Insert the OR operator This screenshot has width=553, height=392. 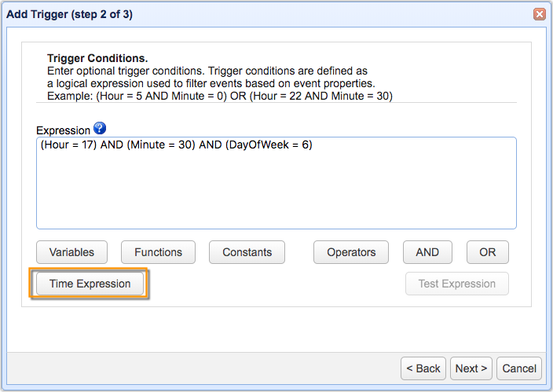tap(488, 252)
